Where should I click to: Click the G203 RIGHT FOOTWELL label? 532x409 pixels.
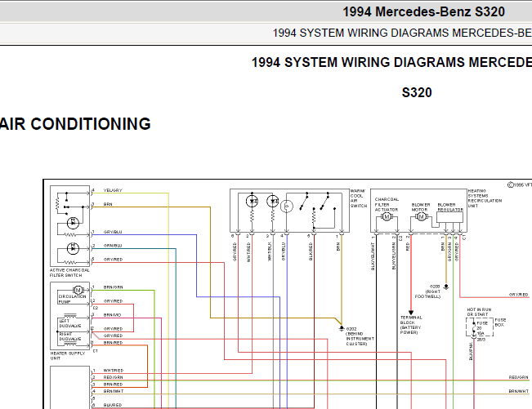(x=428, y=291)
